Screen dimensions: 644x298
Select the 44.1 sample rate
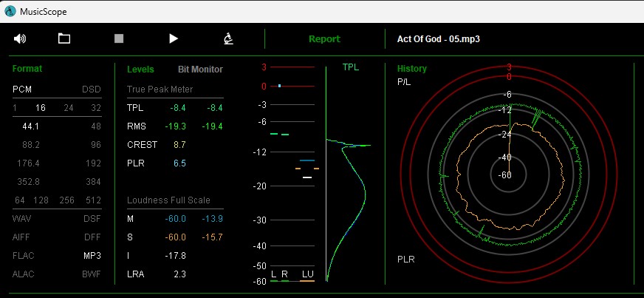point(31,126)
